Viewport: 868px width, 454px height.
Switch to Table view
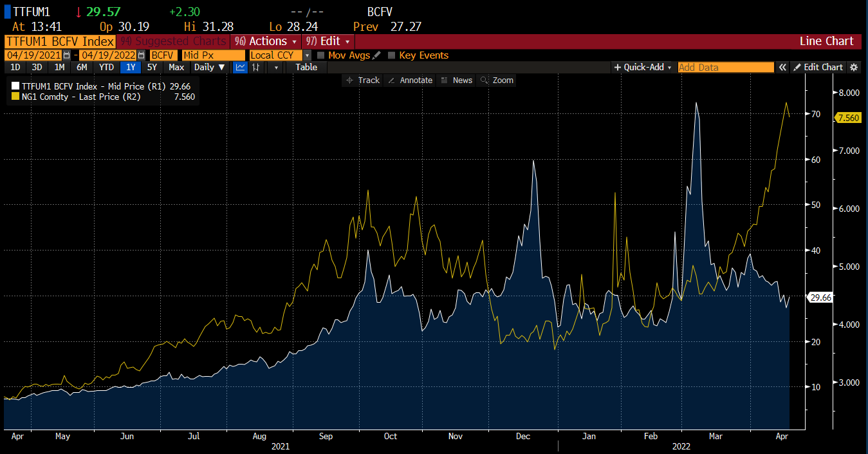click(x=306, y=67)
